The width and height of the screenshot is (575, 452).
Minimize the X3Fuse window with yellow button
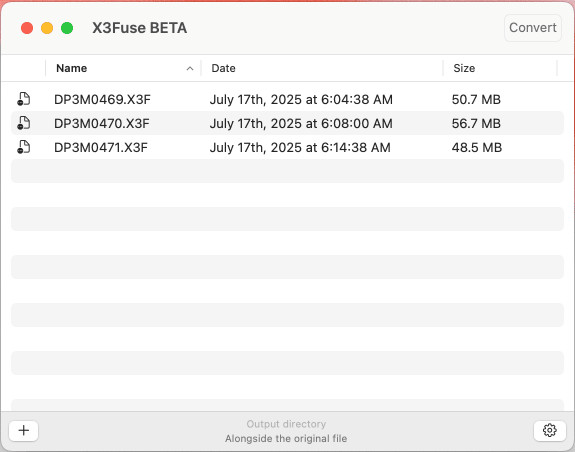click(x=47, y=28)
